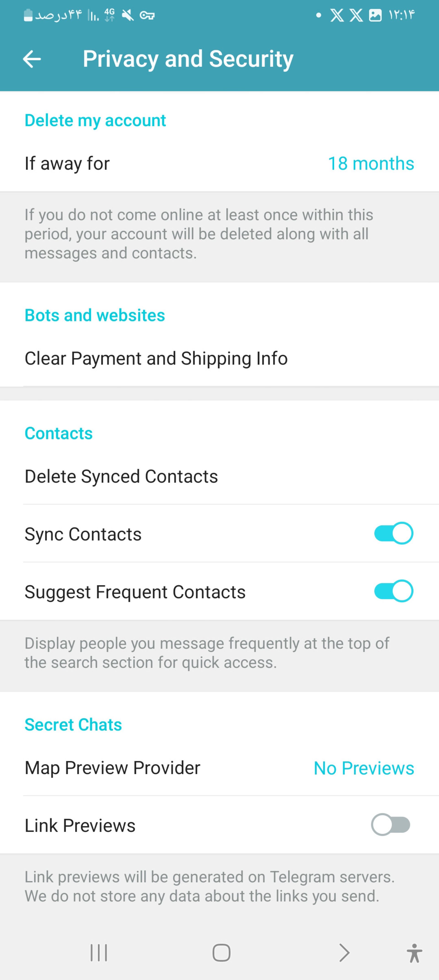
Task: Scroll down to view more settings
Action: [219, 490]
